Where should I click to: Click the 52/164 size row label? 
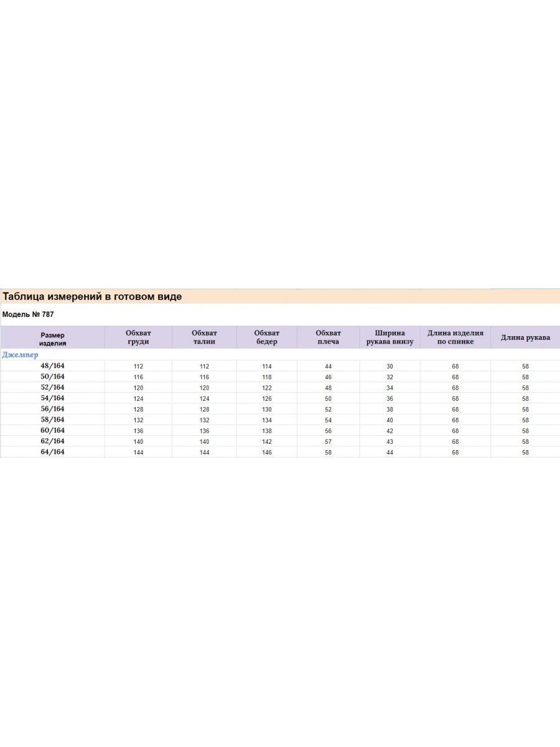pos(52,387)
